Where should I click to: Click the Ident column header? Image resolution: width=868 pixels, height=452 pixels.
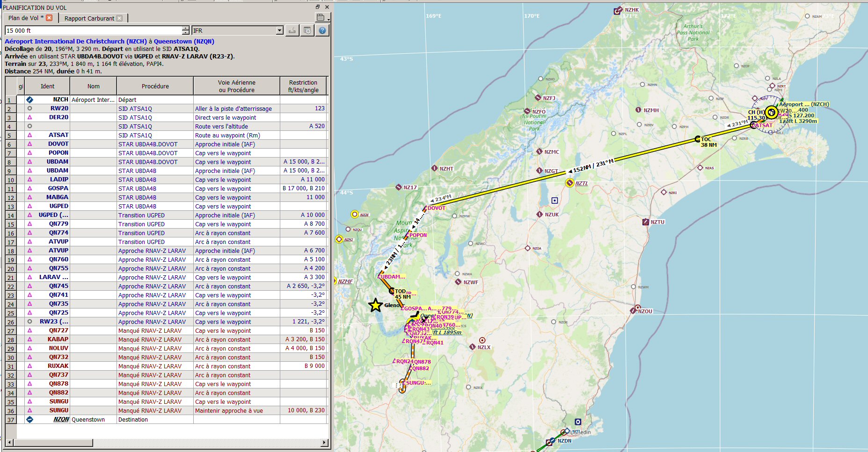pos(47,86)
